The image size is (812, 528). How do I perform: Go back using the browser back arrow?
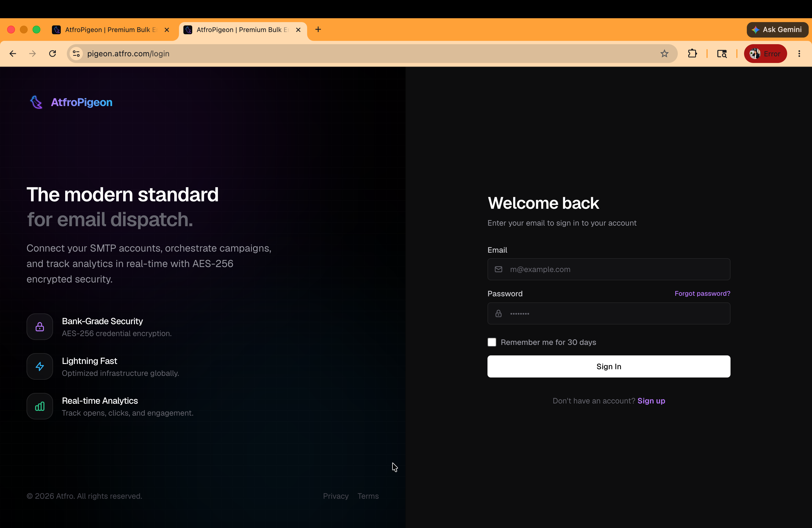[13, 54]
